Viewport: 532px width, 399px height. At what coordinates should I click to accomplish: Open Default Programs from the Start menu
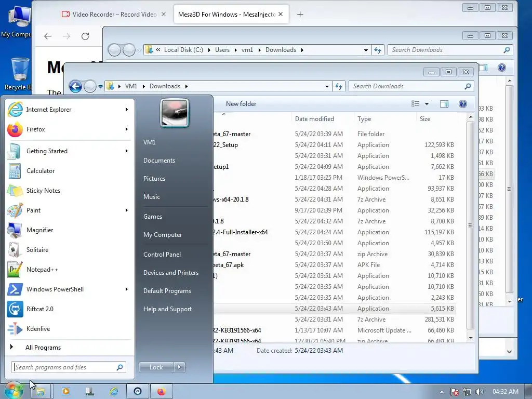click(167, 291)
